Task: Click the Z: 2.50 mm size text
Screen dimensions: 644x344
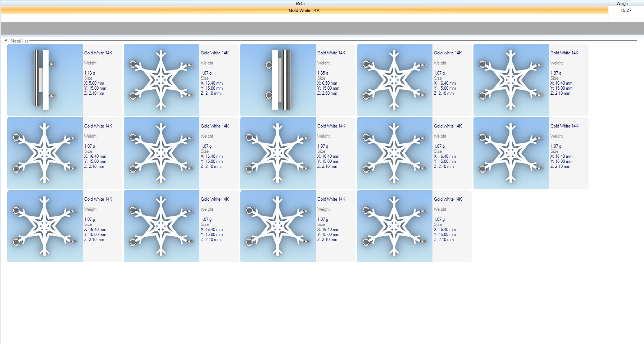Action: 327,93
